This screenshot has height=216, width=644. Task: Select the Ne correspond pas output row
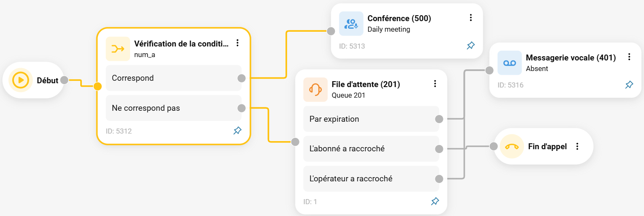(x=174, y=108)
